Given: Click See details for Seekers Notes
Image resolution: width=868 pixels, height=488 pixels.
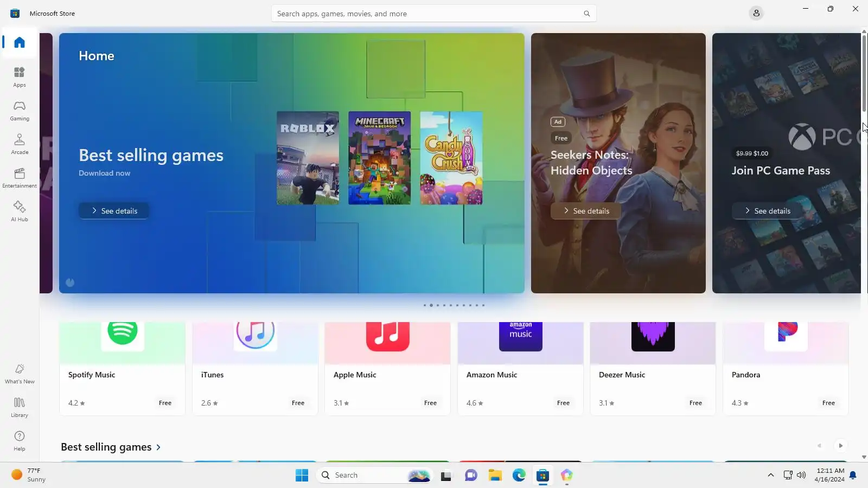Looking at the screenshot, I should click(x=586, y=211).
